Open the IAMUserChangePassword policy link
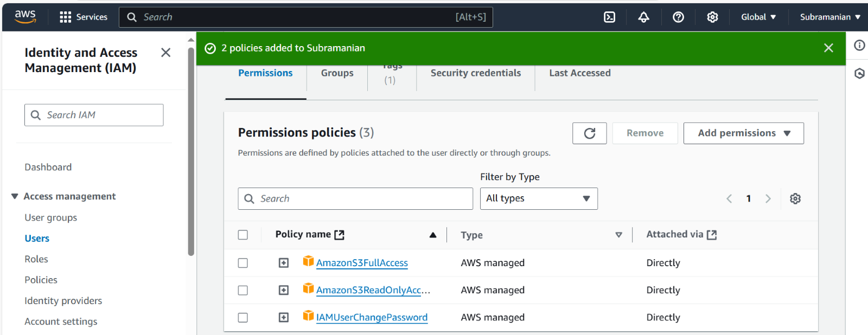Viewport: 868px width, 335px height. pyautogui.click(x=372, y=318)
